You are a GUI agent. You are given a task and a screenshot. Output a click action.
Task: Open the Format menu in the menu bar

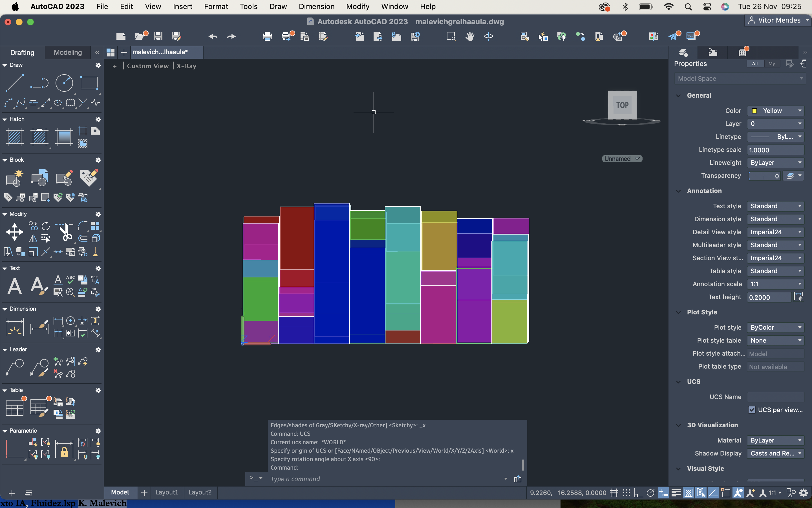pos(216,6)
